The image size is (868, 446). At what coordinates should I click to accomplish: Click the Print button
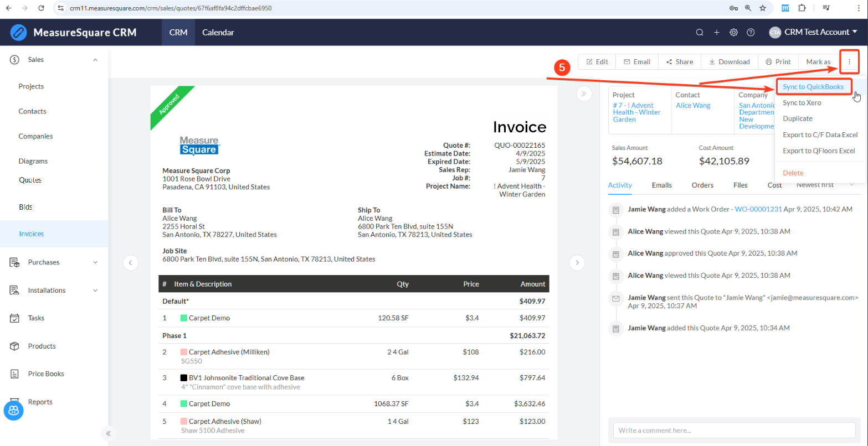point(778,62)
